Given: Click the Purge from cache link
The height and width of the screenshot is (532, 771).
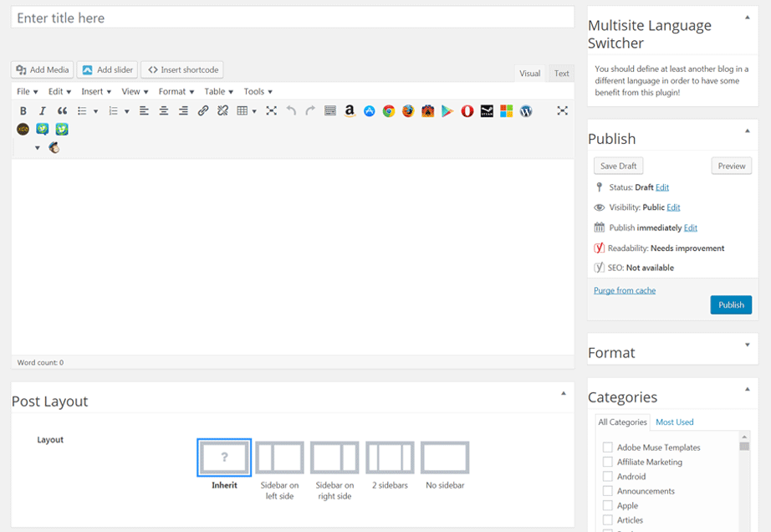Looking at the screenshot, I should (x=625, y=290).
